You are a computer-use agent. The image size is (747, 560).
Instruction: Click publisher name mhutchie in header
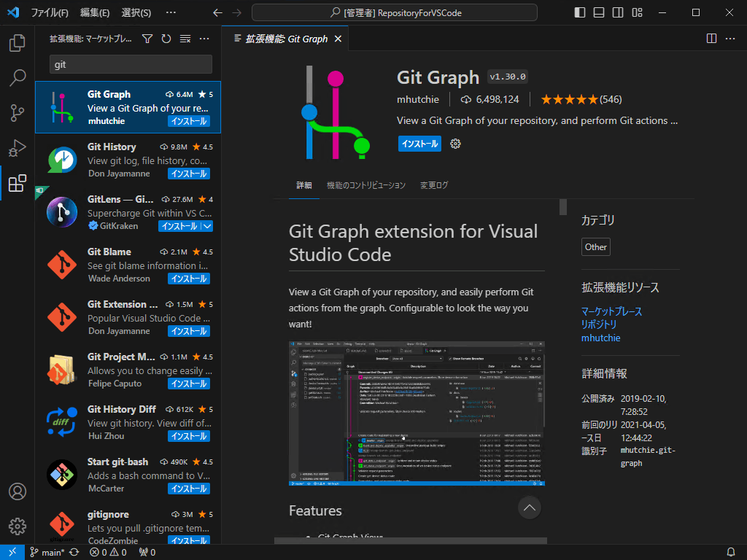[x=418, y=99]
